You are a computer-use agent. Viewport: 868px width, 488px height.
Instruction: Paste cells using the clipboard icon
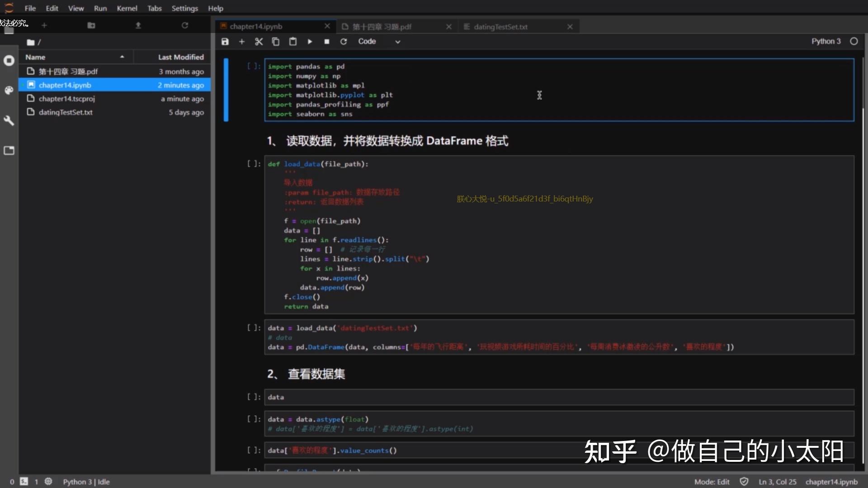[x=292, y=42]
